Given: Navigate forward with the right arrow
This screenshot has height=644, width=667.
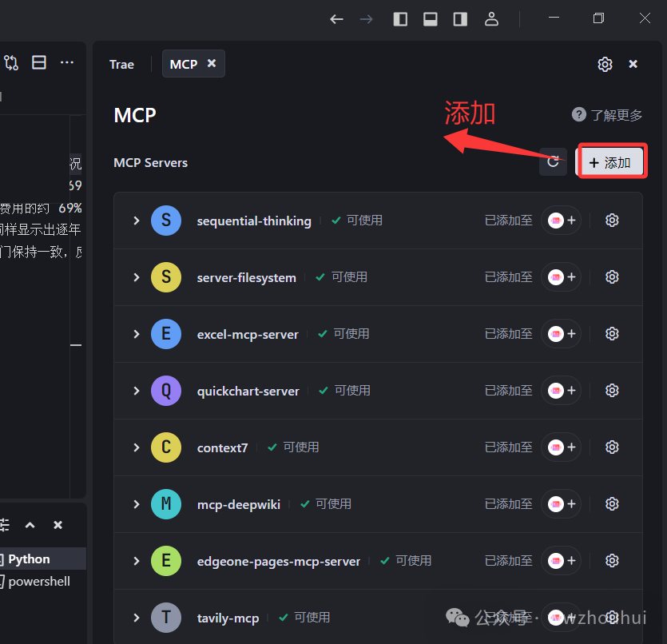Looking at the screenshot, I should click(x=367, y=19).
